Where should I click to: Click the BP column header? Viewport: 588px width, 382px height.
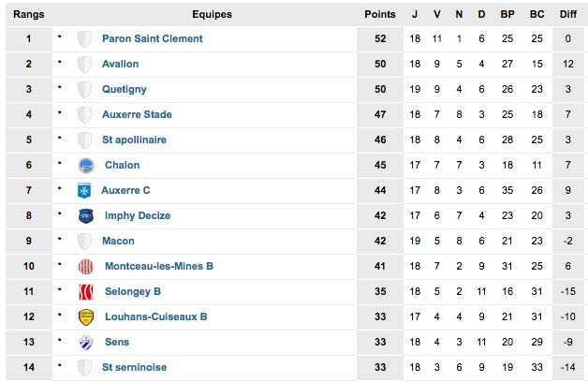(507, 14)
